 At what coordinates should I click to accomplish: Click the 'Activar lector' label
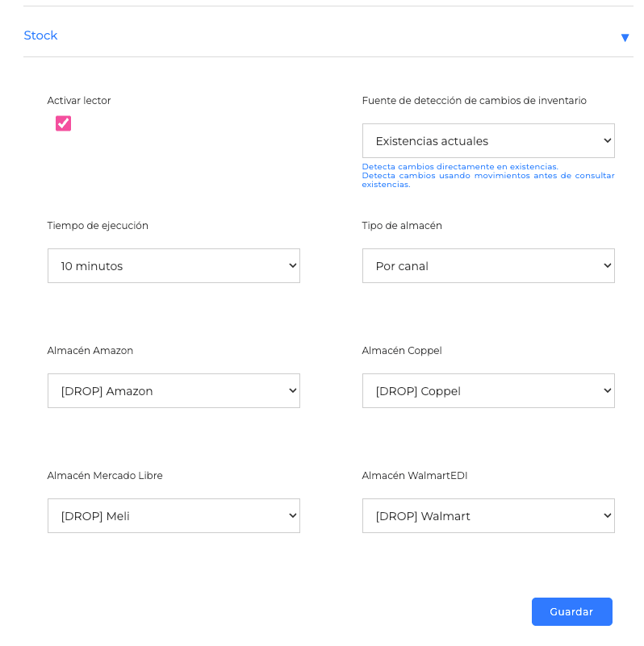[79, 101]
